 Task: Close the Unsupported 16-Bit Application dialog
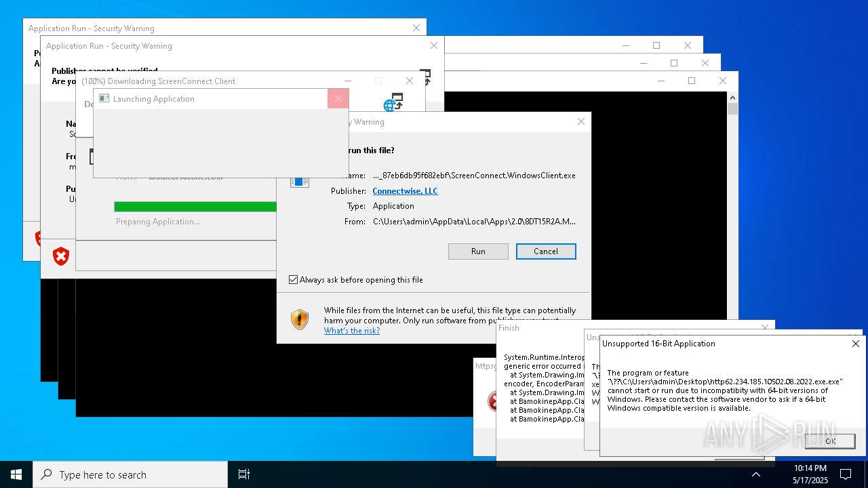pyautogui.click(x=856, y=344)
